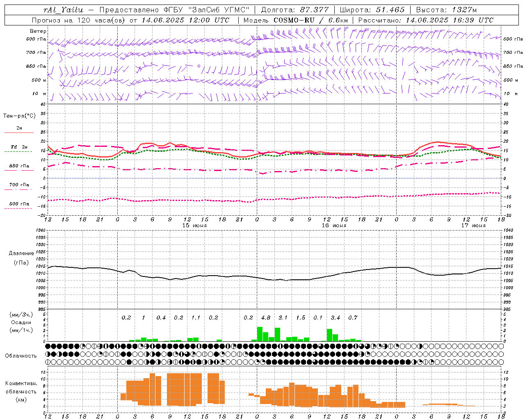Click the Осадки precipitation label
Screen dimensions: 525x420
click(21, 322)
